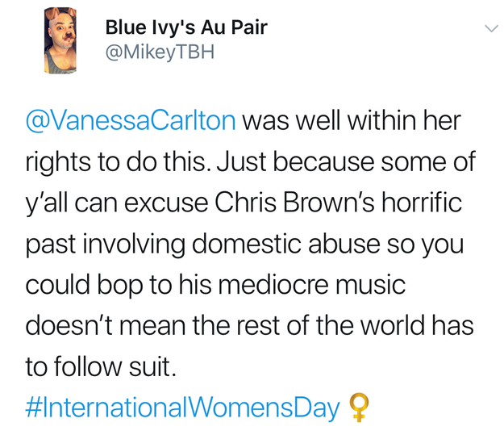Open the profile picture with dog filter
Screen dimensions: 504x435
60,40
